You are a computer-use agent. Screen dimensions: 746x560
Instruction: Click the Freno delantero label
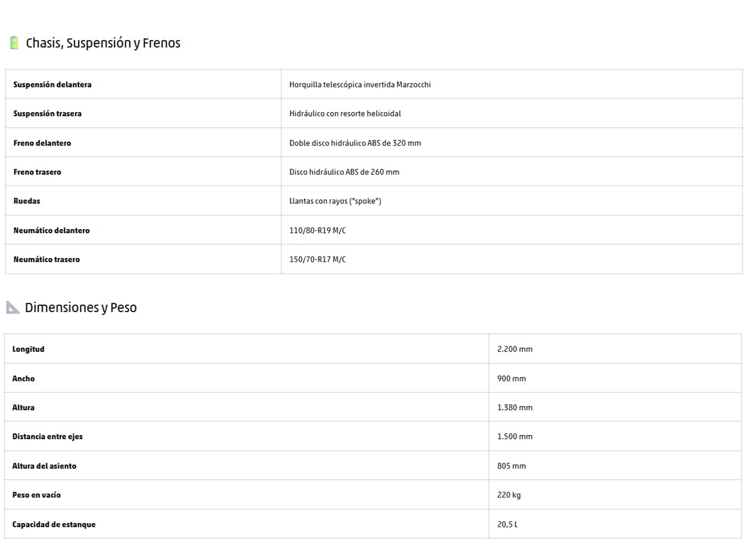click(43, 143)
